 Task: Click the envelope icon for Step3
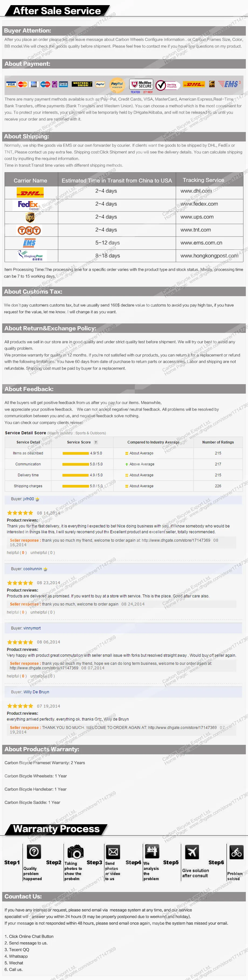pos(113,851)
